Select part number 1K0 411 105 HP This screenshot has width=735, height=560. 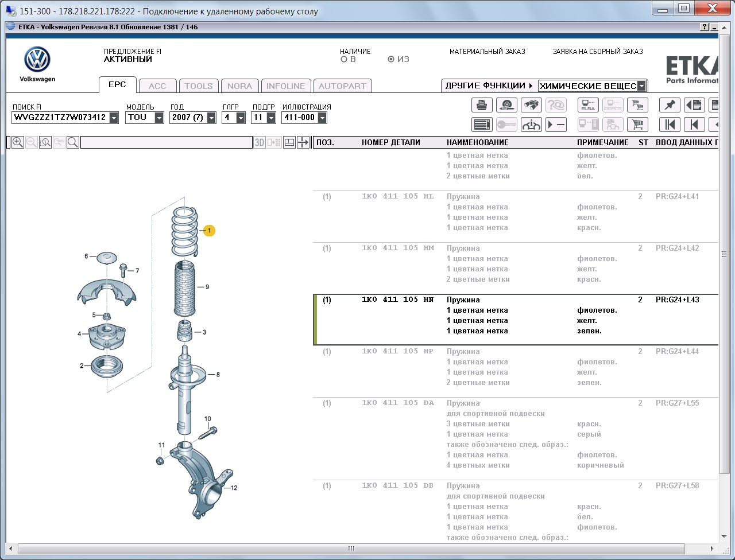[x=397, y=351]
